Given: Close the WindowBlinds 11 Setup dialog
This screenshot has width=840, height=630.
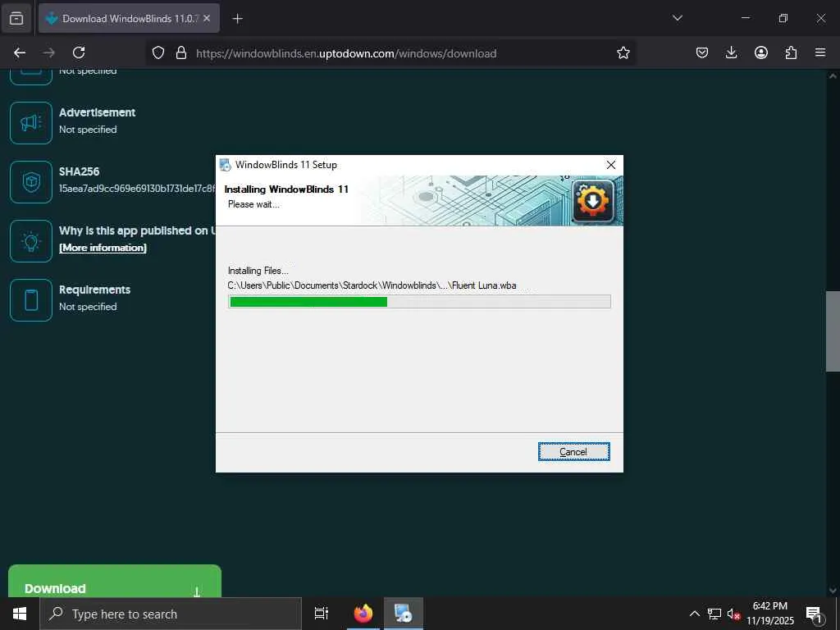Looking at the screenshot, I should pyautogui.click(x=610, y=165).
